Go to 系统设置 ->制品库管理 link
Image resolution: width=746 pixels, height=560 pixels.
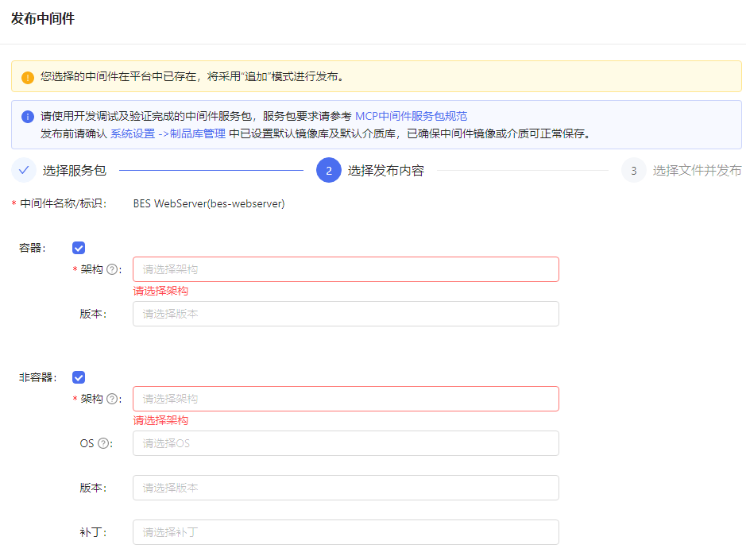pos(168,133)
